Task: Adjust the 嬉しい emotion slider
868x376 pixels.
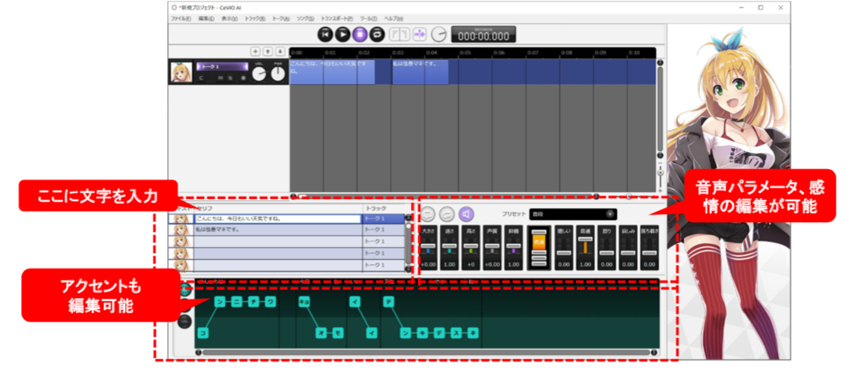Action: [564, 246]
